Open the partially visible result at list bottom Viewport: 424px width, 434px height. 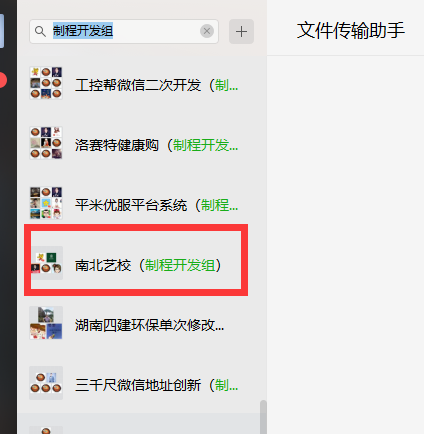point(139,424)
